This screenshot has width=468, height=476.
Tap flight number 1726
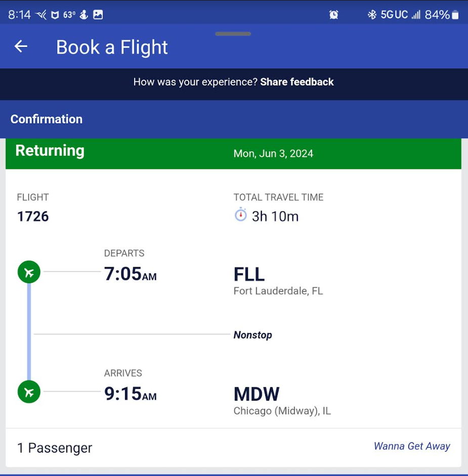tap(33, 217)
